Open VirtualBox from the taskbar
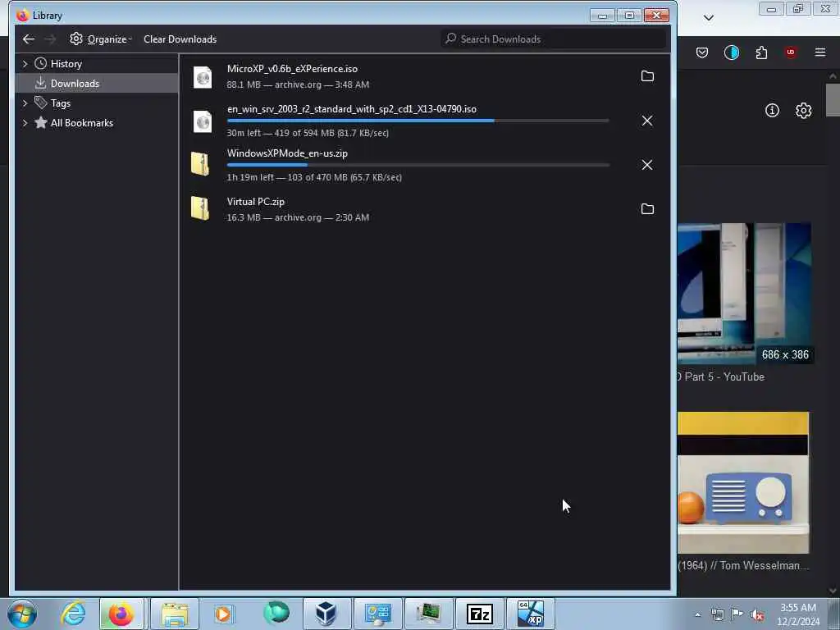The width and height of the screenshot is (840, 630). [326, 614]
